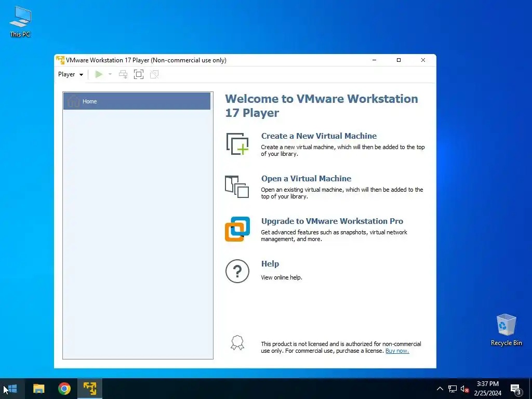Open the notification center icon

point(516,389)
